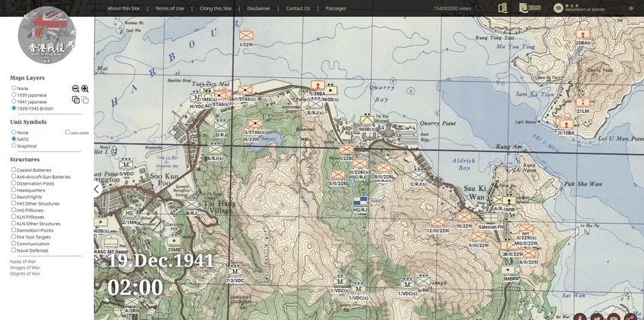Click the 9/III/229i infantry marker
Screen dimensions: 644x320
(x=479, y=237)
